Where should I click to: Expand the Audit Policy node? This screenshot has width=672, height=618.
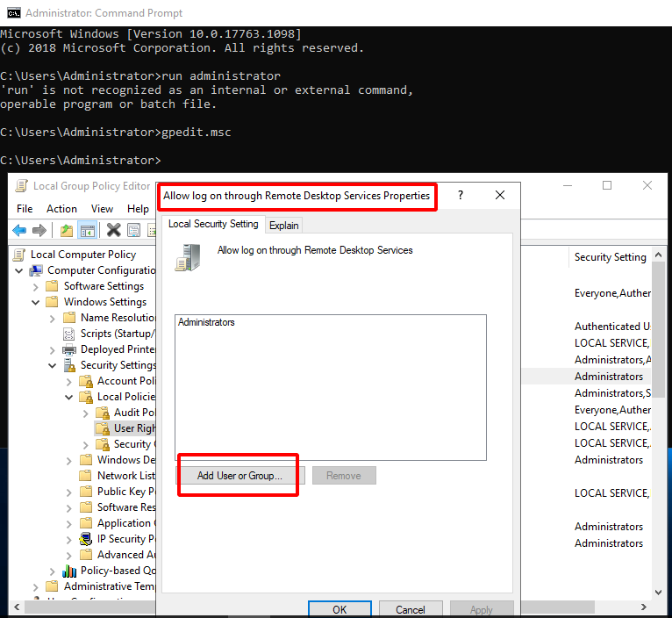point(86,413)
